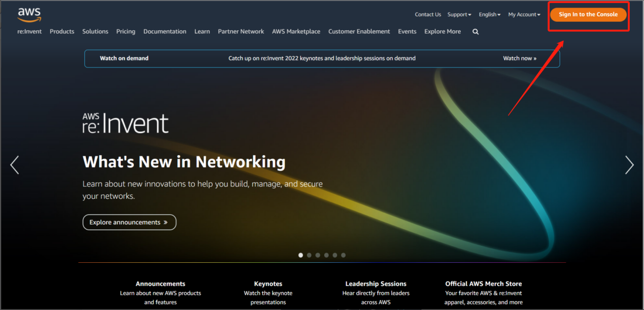Advance to next carousel slide arrow
Screen dimensions: 644x310
[x=629, y=165]
